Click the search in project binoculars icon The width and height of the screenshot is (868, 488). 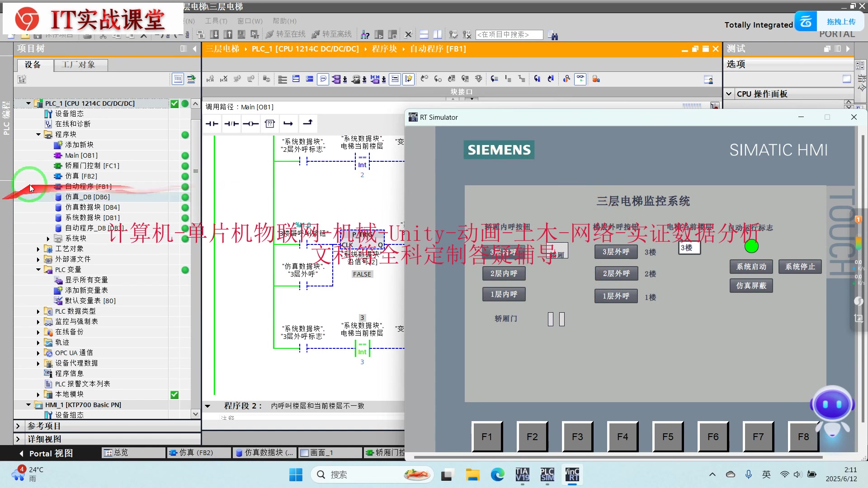[x=552, y=35]
